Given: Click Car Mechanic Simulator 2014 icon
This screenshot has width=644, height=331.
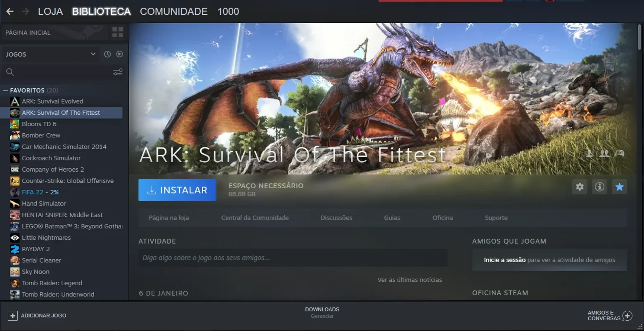Looking at the screenshot, I should coord(15,147).
